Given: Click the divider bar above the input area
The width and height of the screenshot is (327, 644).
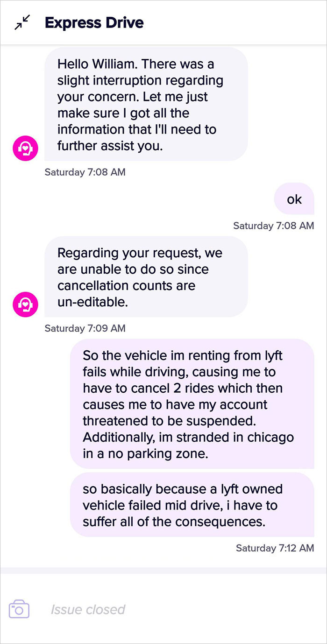Looking at the screenshot, I should (163, 571).
